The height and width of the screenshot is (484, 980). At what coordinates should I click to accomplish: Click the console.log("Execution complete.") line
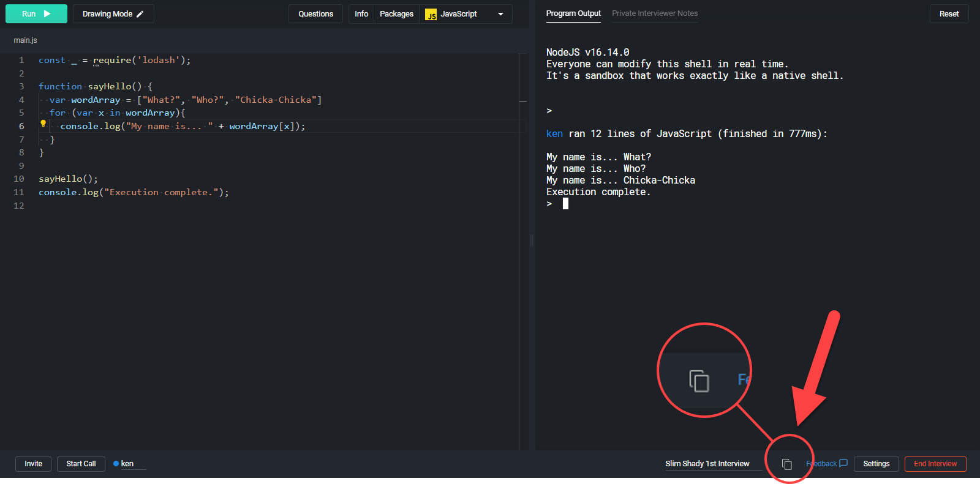tap(134, 192)
